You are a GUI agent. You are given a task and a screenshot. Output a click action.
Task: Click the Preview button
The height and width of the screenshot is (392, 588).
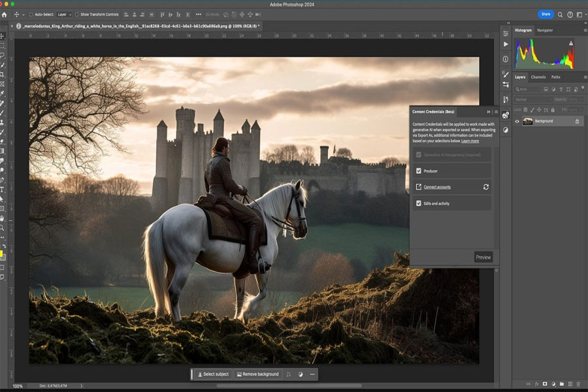click(x=483, y=257)
